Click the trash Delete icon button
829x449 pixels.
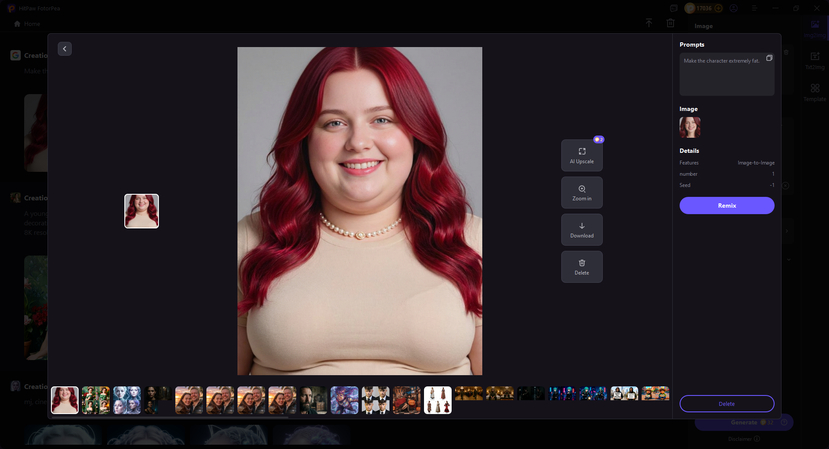581,266
